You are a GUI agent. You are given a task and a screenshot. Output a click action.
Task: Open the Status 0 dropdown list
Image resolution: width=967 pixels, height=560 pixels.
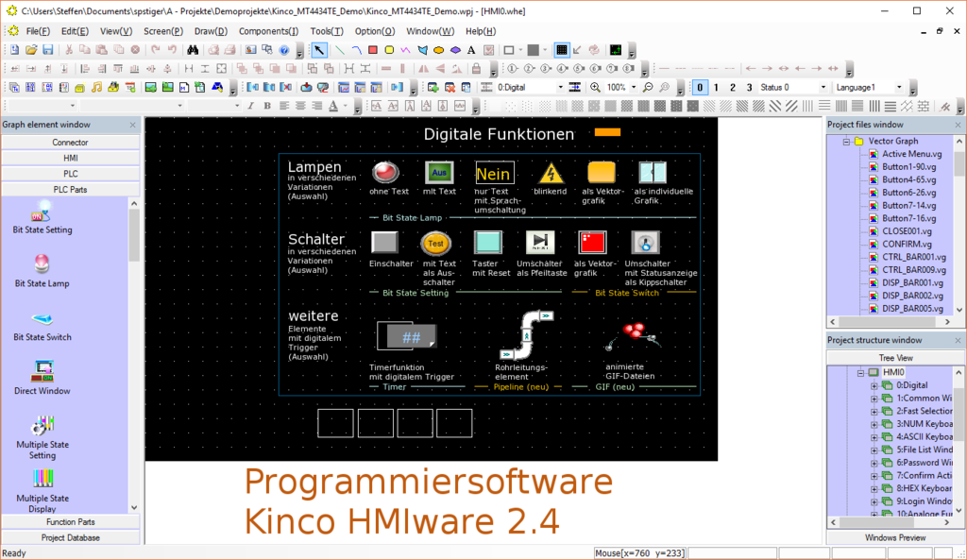[x=823, y=87]
